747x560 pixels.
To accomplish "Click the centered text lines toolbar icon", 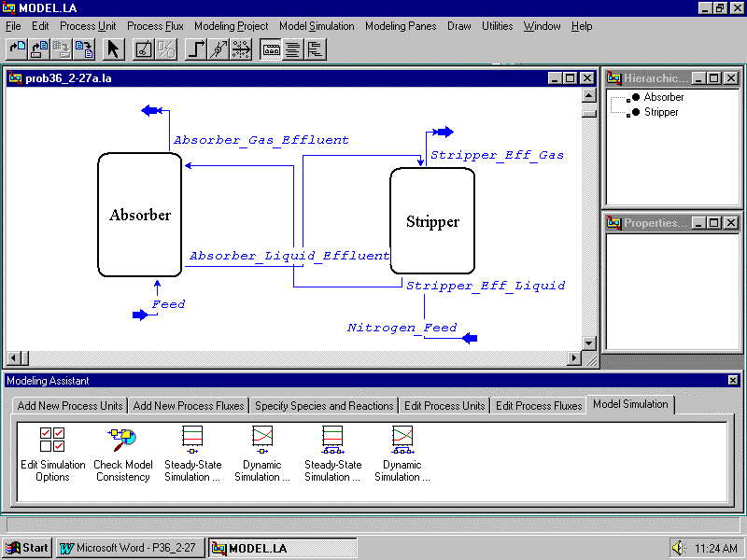I will pyautogui.click(x=292, y=49).
